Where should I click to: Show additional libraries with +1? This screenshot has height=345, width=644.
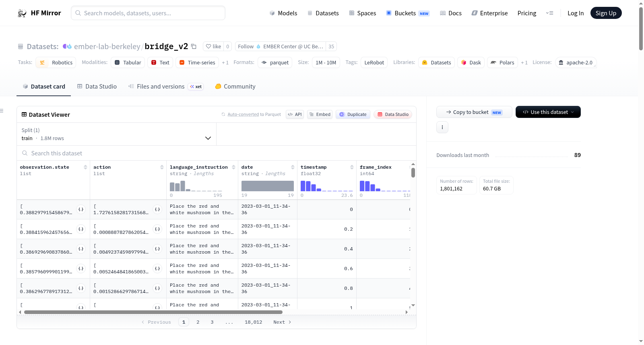coord(524,62)
